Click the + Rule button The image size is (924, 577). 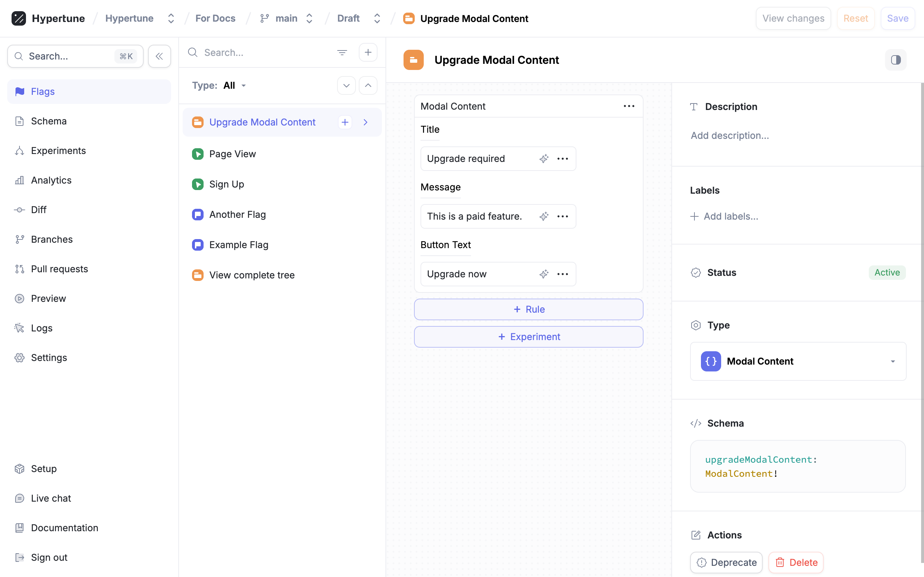tap(528, 309)
